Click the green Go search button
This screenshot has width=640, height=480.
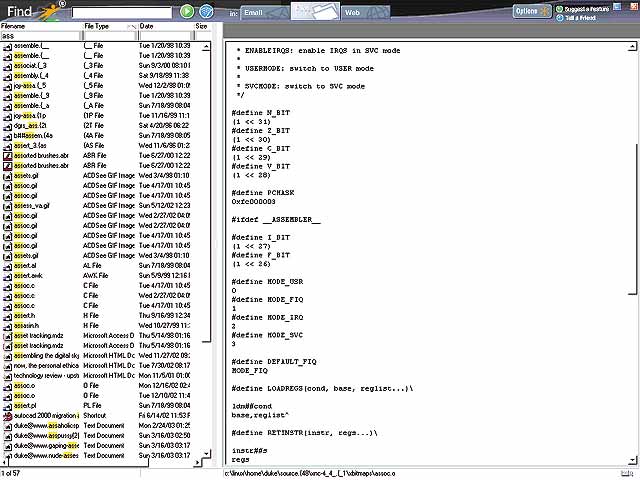point(187,11)
